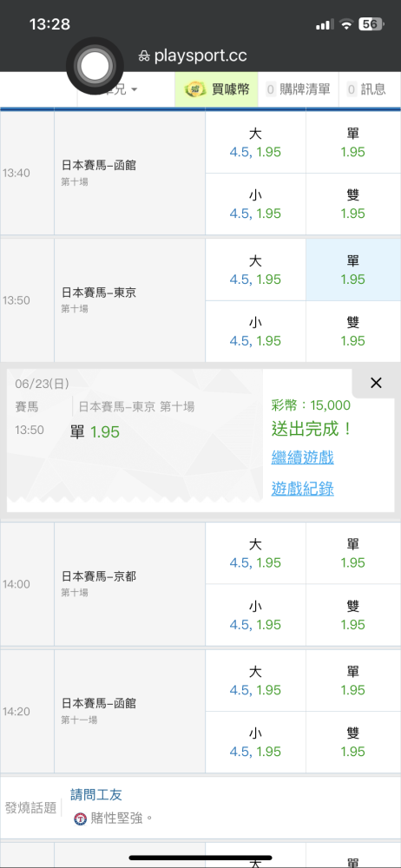Tap the Texas Rangers logo in hot topic

click(81, 819)
